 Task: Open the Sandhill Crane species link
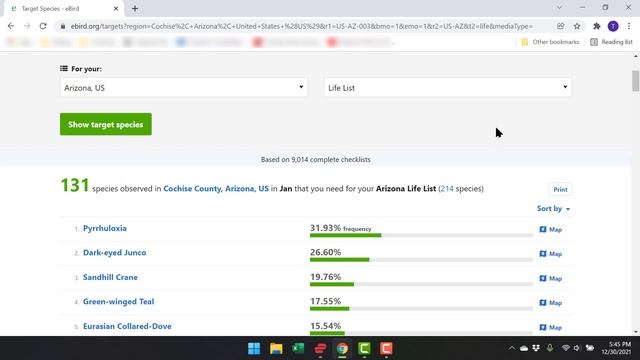[x=110, y=277]
